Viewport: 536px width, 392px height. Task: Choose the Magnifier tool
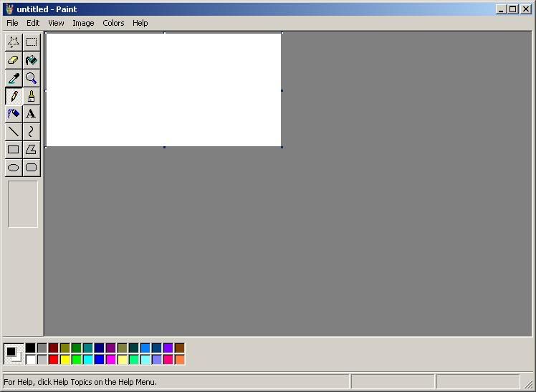[32, 78]
